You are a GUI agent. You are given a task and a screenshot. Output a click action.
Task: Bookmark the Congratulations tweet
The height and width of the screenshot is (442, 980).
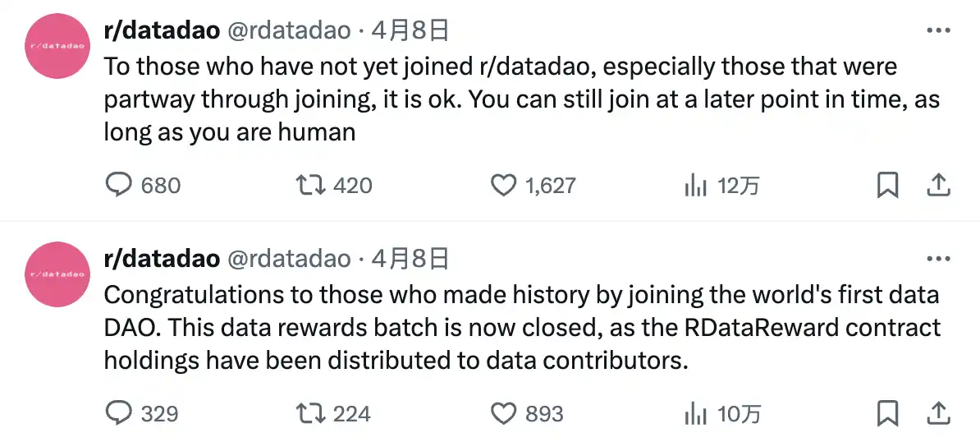[887, 413]
